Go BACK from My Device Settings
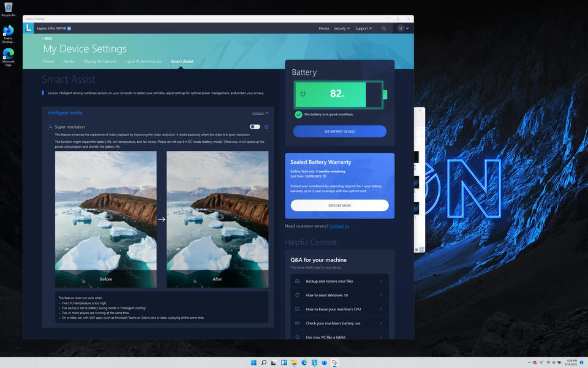The height and width of the screenshot is (368, 588). coord(47,38)
